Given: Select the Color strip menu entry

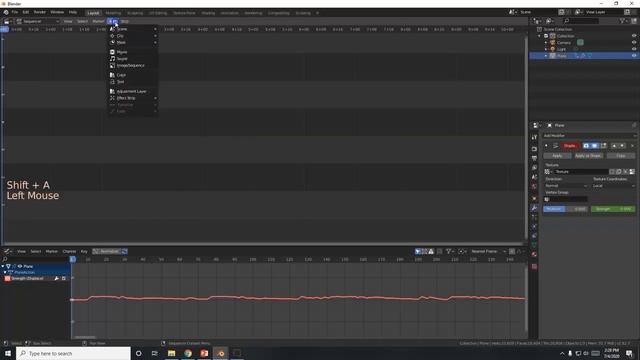Looking at the screenshot, I should point(133,75).
